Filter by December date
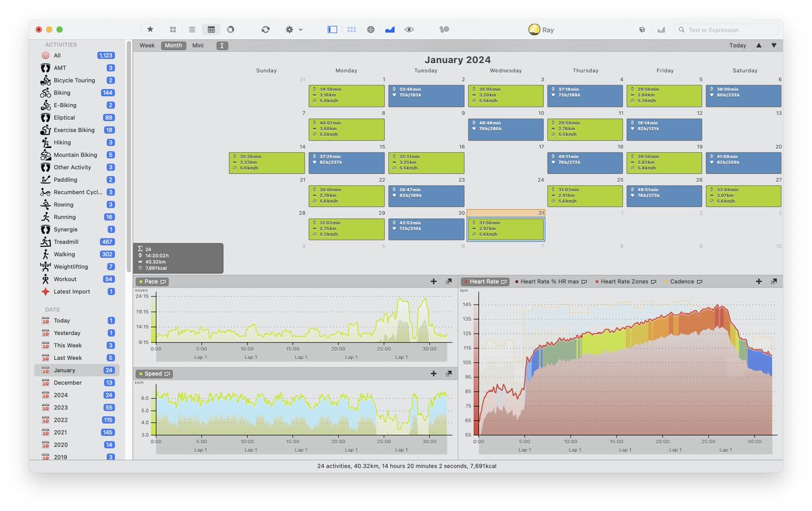This screenshot has width=812, height=511. 77,382
